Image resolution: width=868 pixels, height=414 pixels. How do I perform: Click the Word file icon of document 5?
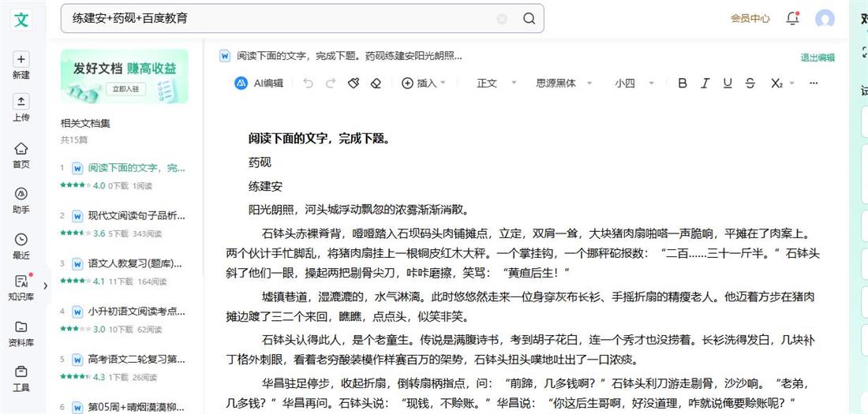point(77,360)
